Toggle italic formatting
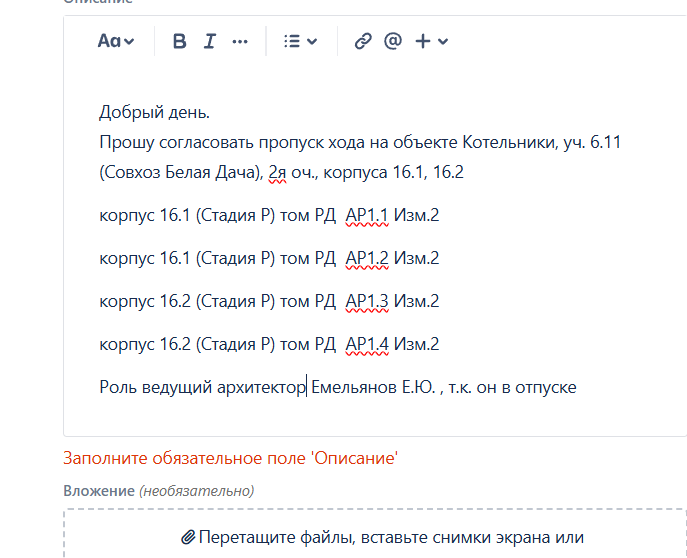The image size is (687, 558). coord(210,41)
